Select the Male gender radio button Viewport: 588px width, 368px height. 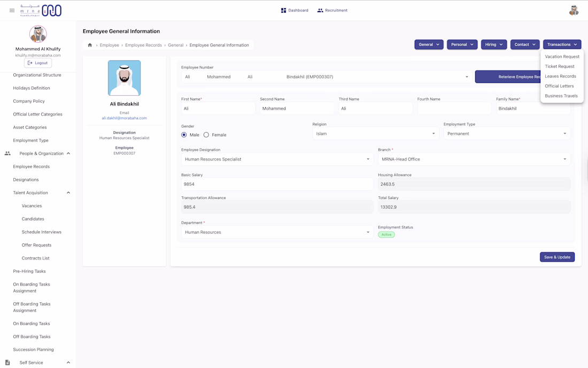click(x=184, y=135)
